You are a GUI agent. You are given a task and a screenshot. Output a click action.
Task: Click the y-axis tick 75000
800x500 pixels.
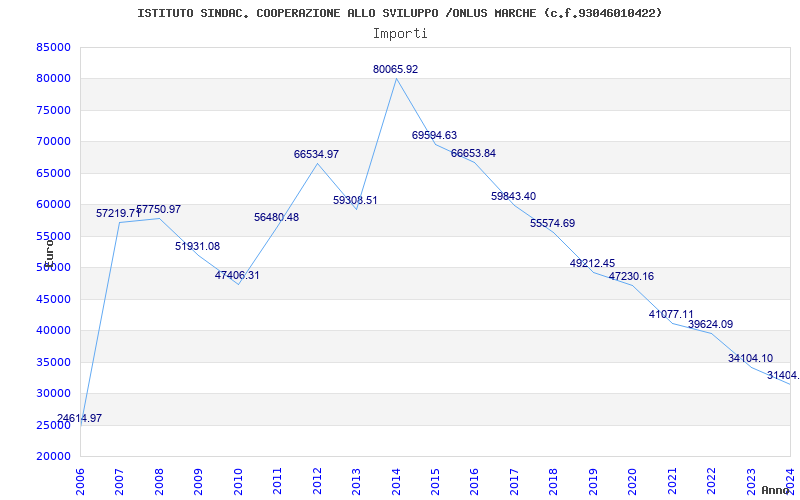click(x=53, y=110)
